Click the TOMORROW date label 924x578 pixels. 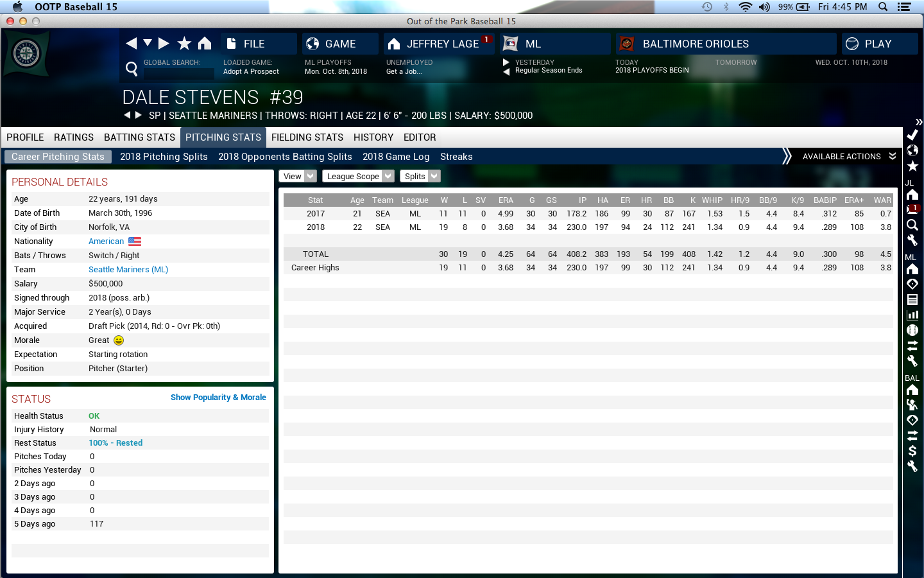(x=736, y=62)
